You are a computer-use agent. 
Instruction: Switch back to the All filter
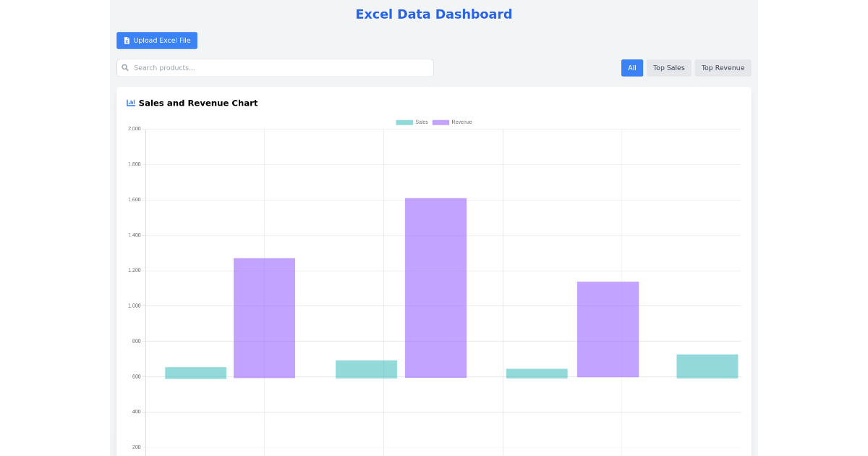click(x=631, y=67)
